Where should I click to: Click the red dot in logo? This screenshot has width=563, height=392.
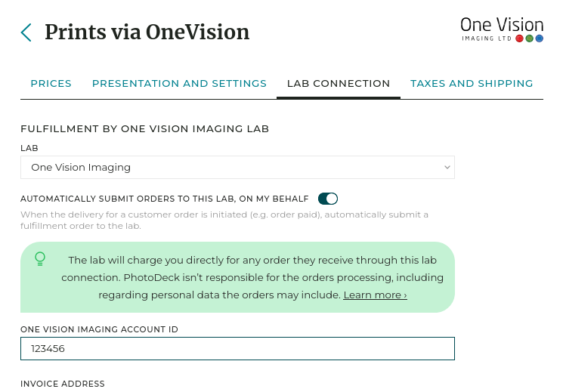[520, 39]
